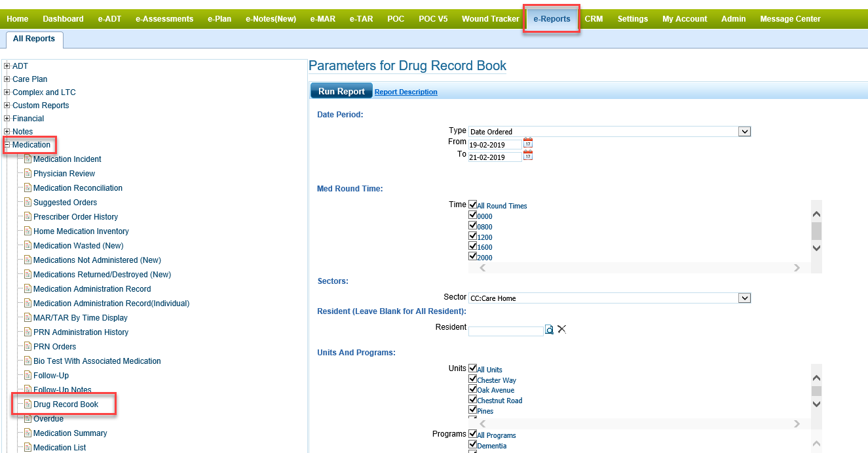
Task: Open the Message Center menu
Action: point(790,19)
